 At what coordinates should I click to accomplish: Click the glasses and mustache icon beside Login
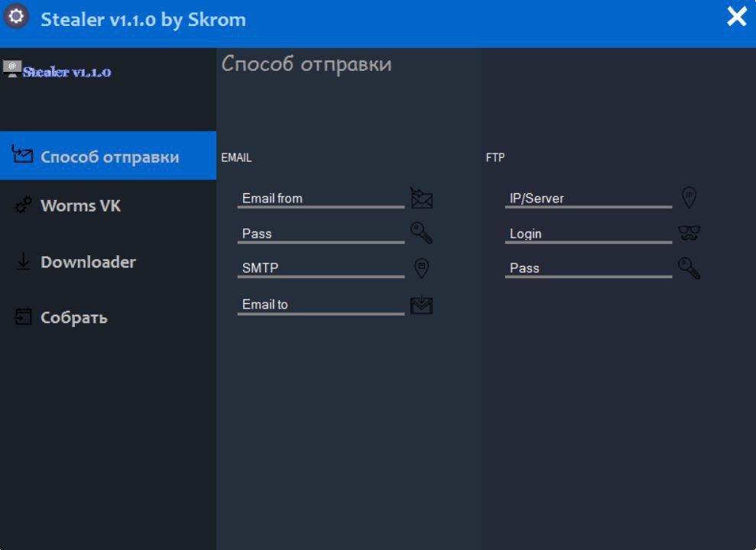tap(689, 233)
